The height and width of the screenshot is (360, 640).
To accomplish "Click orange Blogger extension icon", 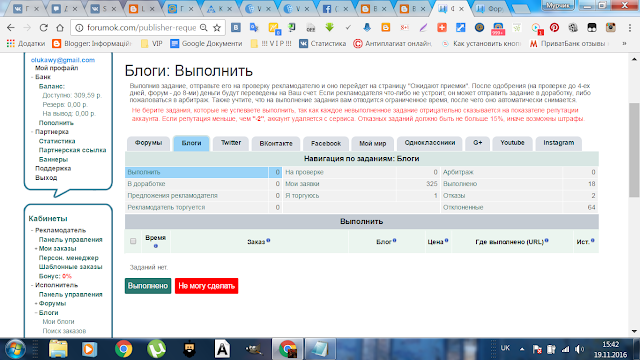I will coord(385,28).
